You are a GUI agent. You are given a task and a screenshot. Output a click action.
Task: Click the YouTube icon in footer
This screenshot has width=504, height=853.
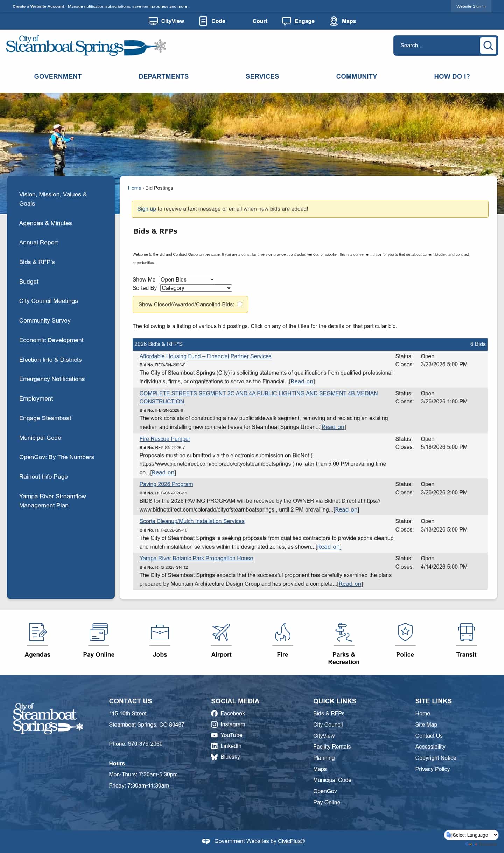tap(214, 735)
